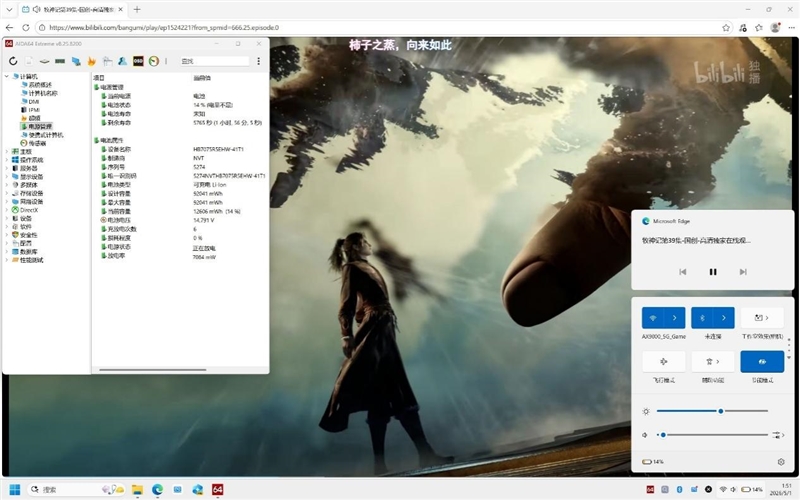Open AIDA64 three-dot more options menu

click(259, 61)
